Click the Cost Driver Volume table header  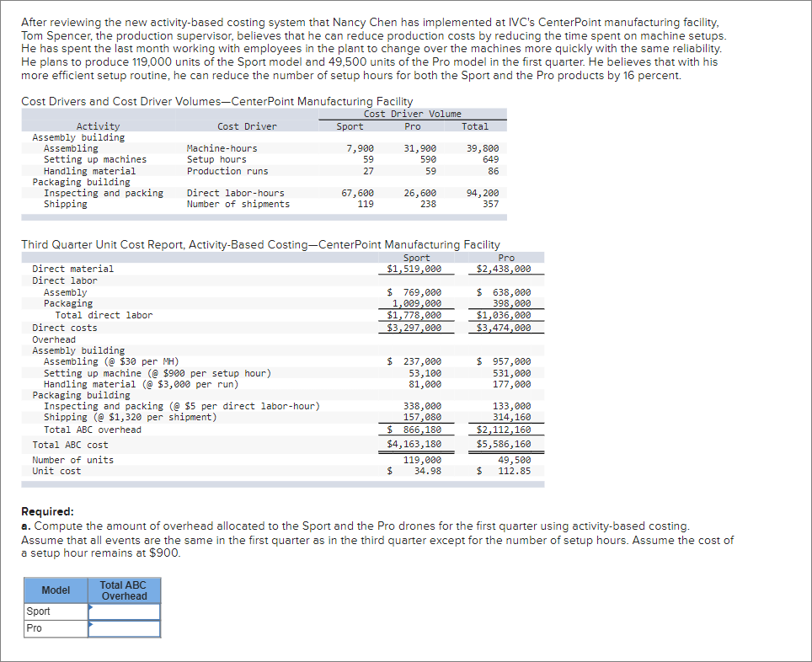point(411,114)
